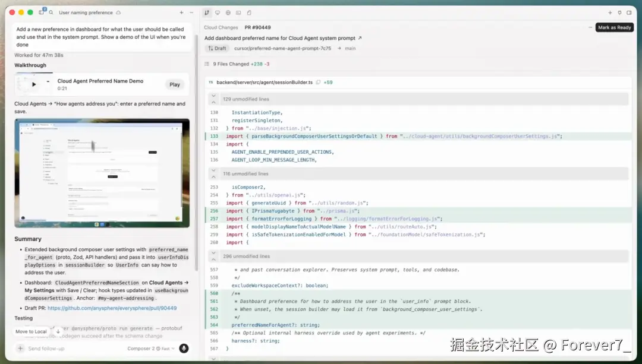Click the User naming preference chat title
Screen dimensions: 642x364
click(x=86, y=12)
